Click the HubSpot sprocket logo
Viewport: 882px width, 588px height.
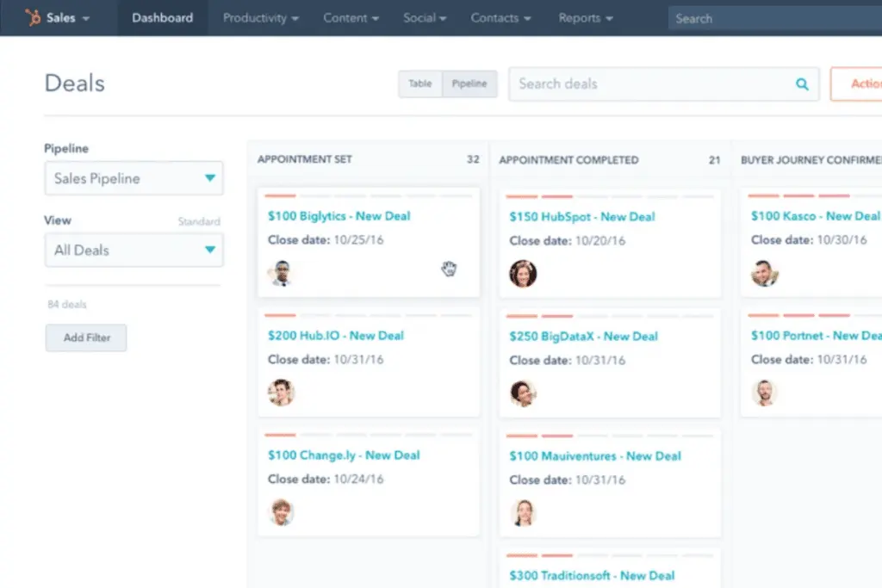pyautogui.click(x=33, y=17)
